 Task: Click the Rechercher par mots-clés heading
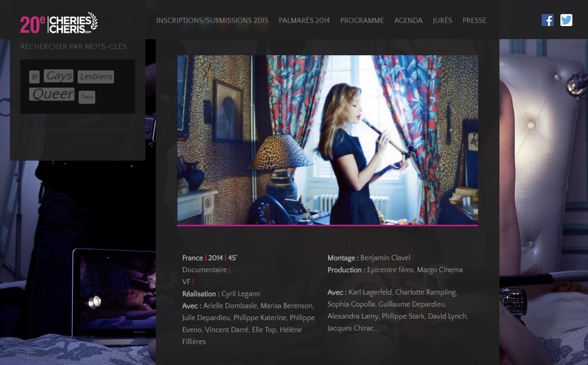pos(75,47)
